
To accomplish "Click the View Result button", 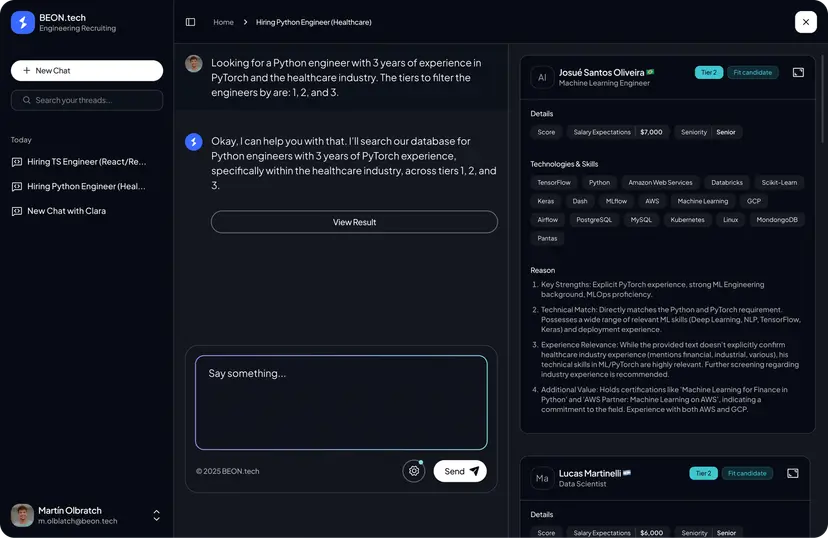I will pyautogui.click(x=354, y=222).
